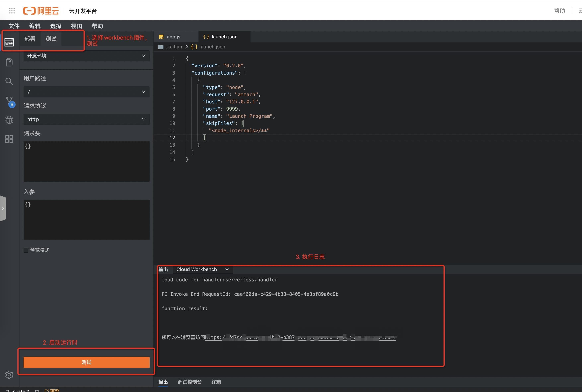The height and width of the screenshot is (392, 582).
Task: Click the "skipFiles" key in editor
Action: tap(219, 123)
